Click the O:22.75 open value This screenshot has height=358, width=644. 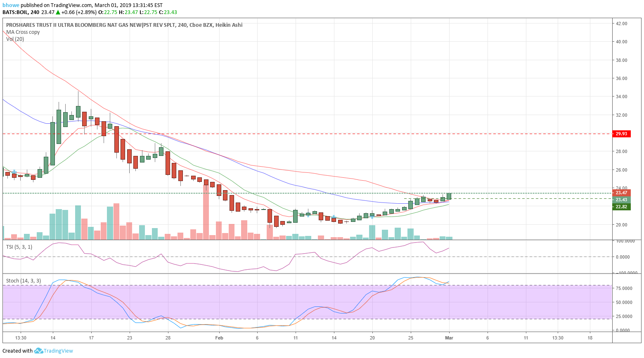(108, 12)
